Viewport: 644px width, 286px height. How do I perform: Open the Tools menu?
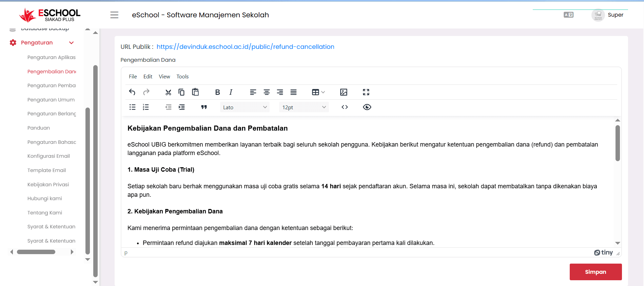pyautogui.click(x=182, y=77)
